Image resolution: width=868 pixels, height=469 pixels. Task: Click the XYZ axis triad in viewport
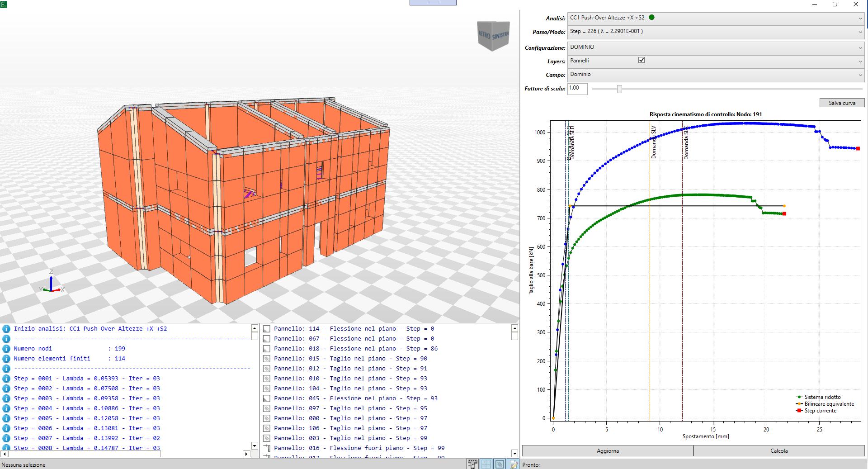pyautogui.click(x=51, y=283)
